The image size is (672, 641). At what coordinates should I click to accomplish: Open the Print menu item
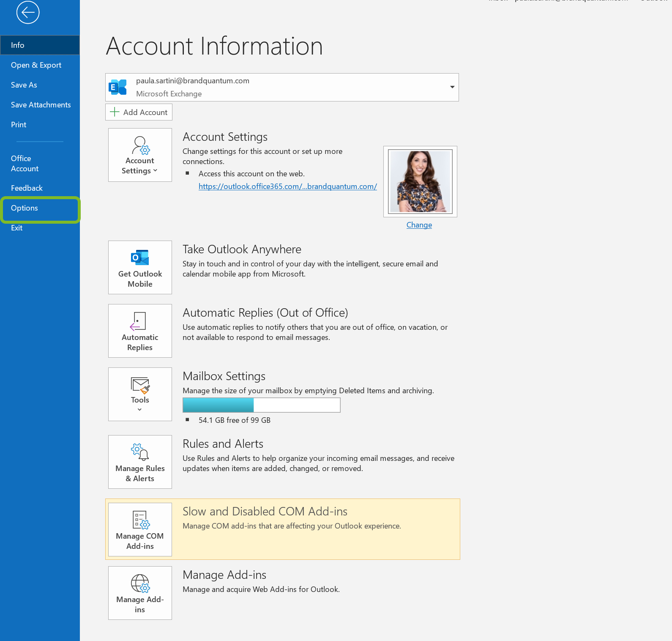tap(40, 125)
